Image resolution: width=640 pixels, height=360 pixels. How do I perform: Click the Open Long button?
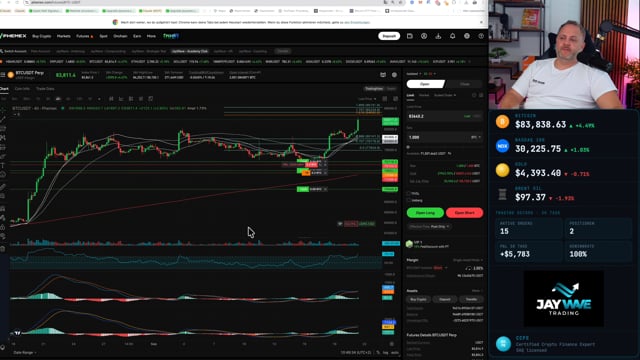tap(425, 213)
